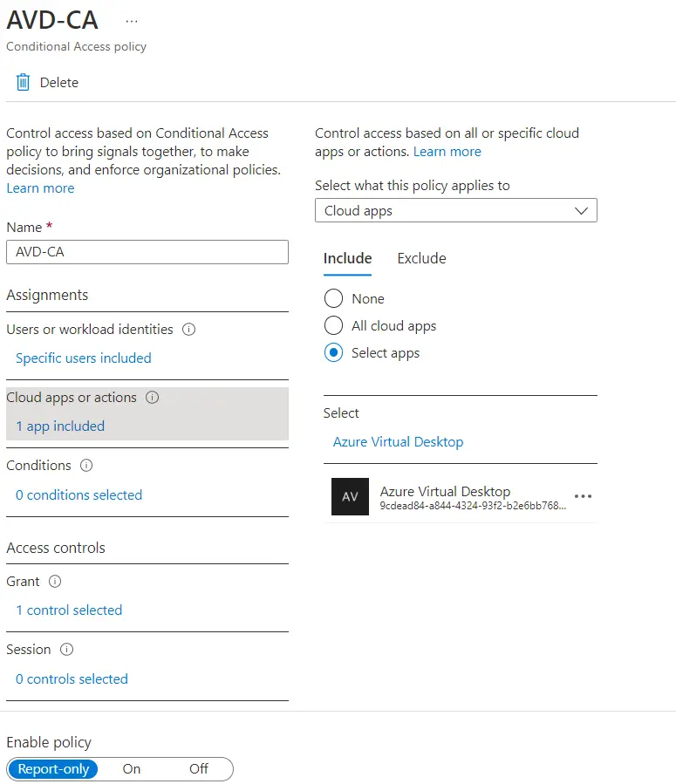Click the info icon next to Session
The height and width of the screenshot is (784, 676).
(x=67, y=650)
